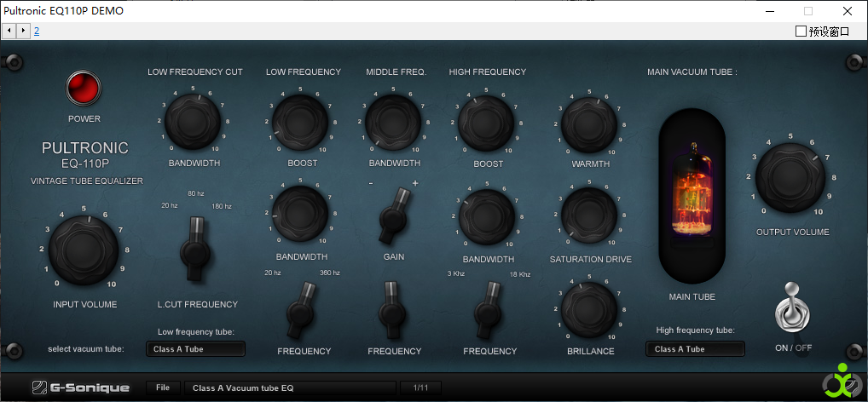The height and width of the screenshot is (402, 868).
Task: Click the Low Frequency Cut BANDWIDTH knob
Action: [193, 120]
